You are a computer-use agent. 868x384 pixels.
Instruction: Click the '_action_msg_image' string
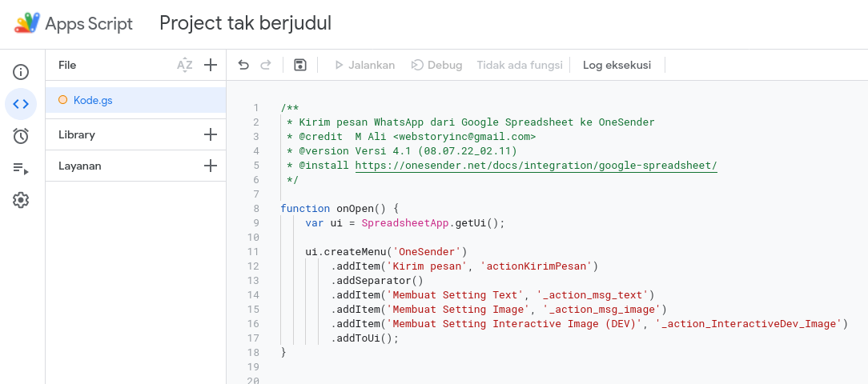point(601,310)
